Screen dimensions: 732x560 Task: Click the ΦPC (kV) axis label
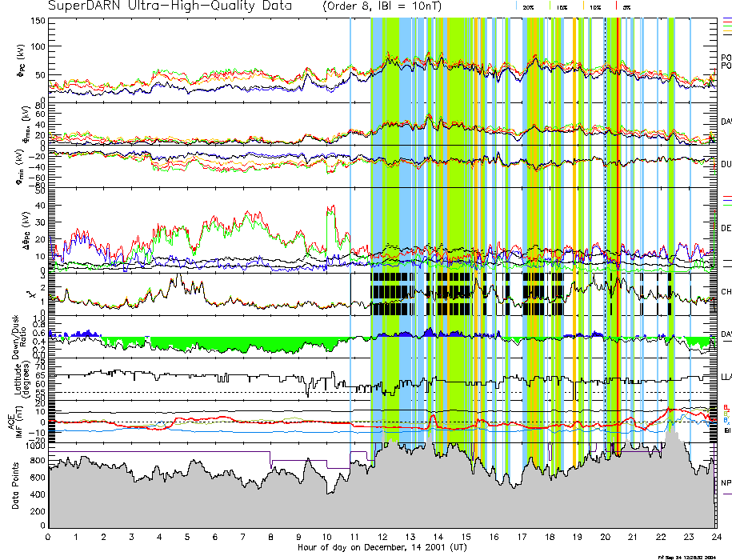[x=21, y=60]
